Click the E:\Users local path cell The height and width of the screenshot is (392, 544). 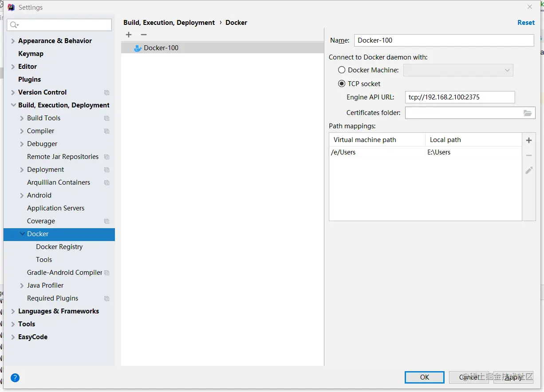473,152
